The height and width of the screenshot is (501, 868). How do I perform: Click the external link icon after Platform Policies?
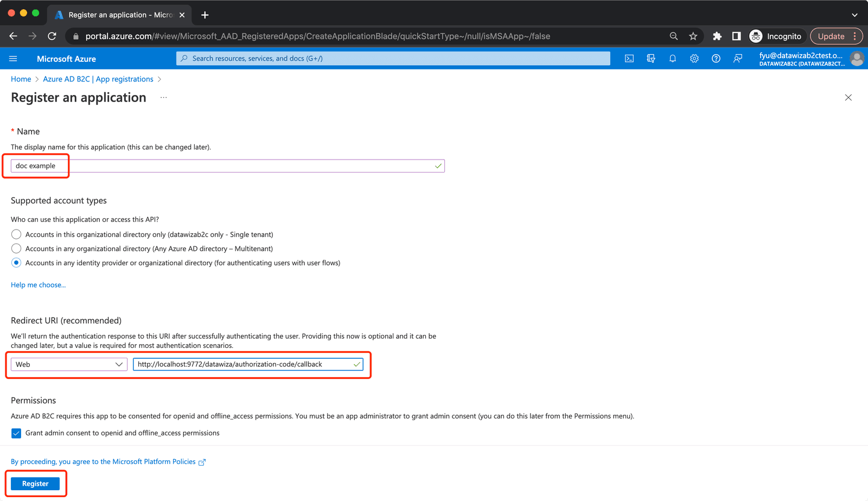click(x=202, y=462)
